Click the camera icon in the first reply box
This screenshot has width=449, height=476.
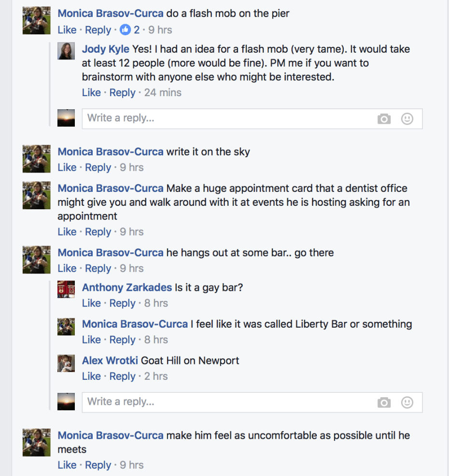click(x=384, y=119)
